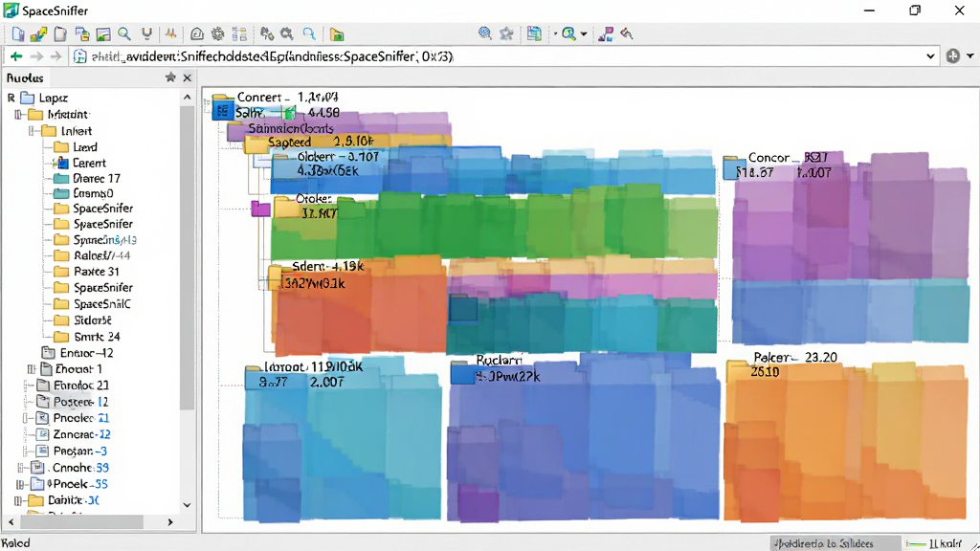Click the colorful chart icon in toolbar
980x551 pixels.
tap(38, 34)
